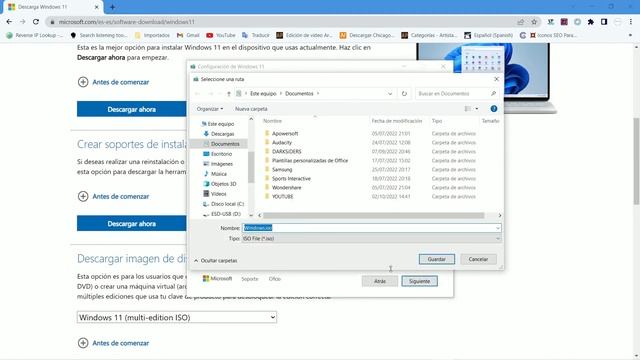Click the second Descargar ahora button
The width and height of the screenshot is (640, 360).
pos(131,224)
